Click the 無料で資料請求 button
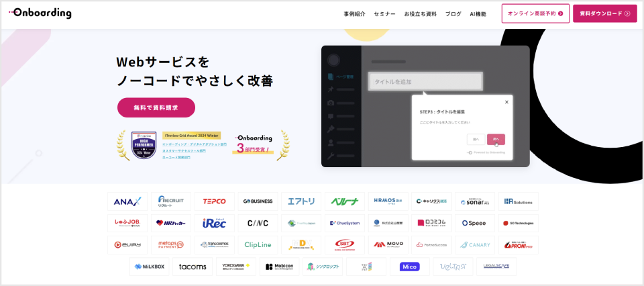Viewport: 644px width, 286px height. 156,107
